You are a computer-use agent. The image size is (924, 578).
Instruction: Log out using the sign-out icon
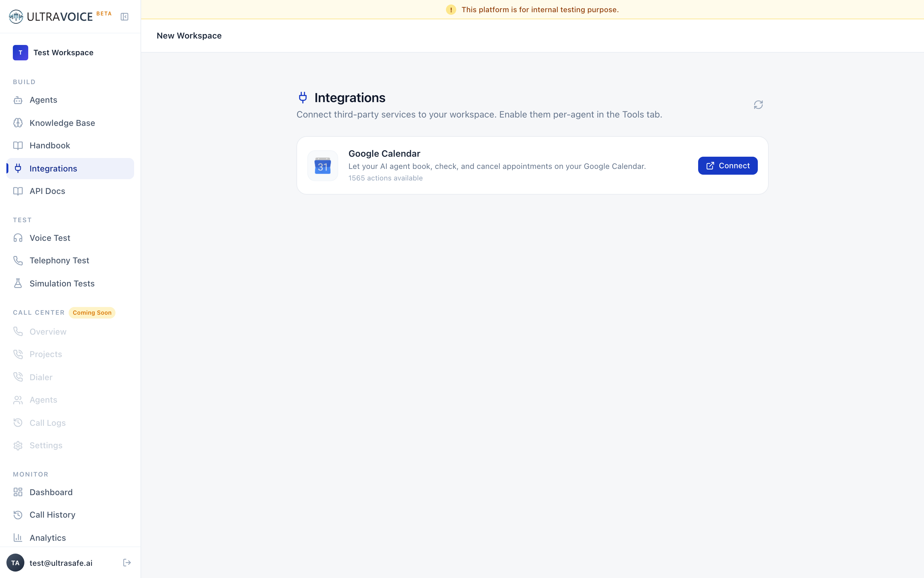coord(127,563)
